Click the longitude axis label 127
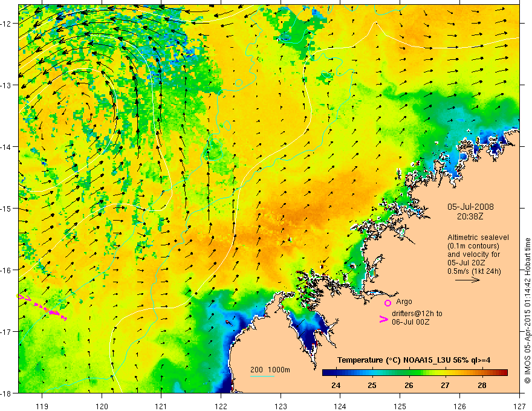The width and height of the screenshot is (532, 411). pos(519,406)
